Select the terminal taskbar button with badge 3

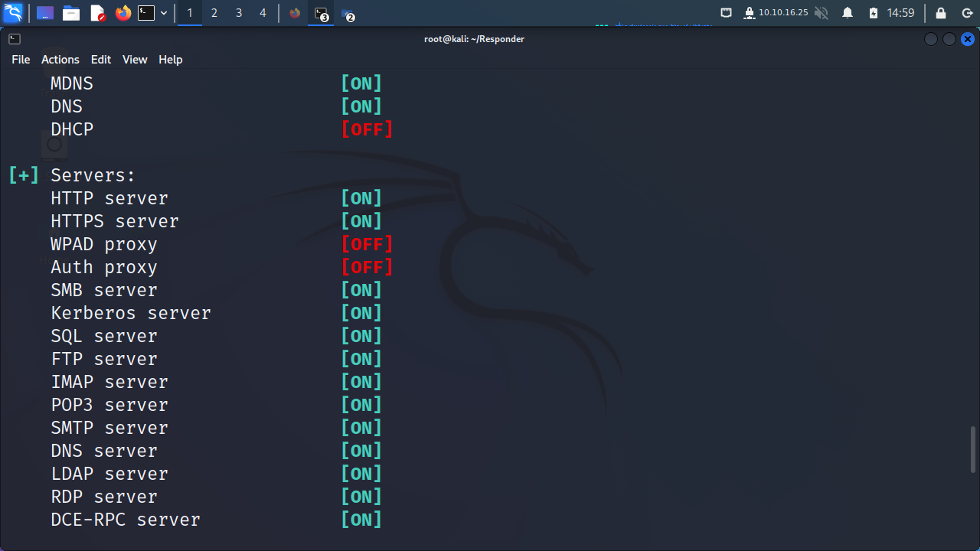(x=322, y=13)
